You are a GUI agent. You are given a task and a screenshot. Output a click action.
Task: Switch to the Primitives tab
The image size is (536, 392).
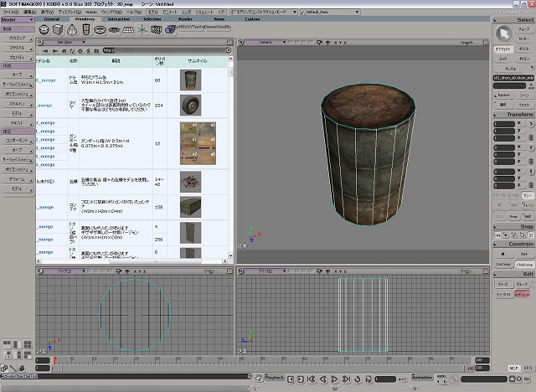click(x=85, y=18)
